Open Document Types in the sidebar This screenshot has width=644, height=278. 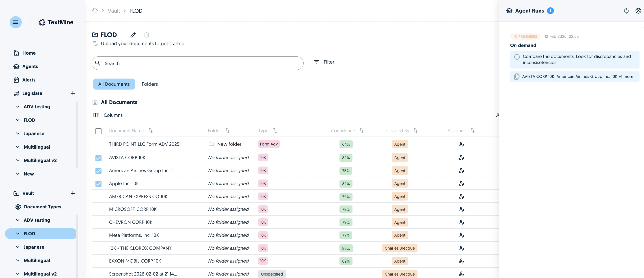coord(38,207)
